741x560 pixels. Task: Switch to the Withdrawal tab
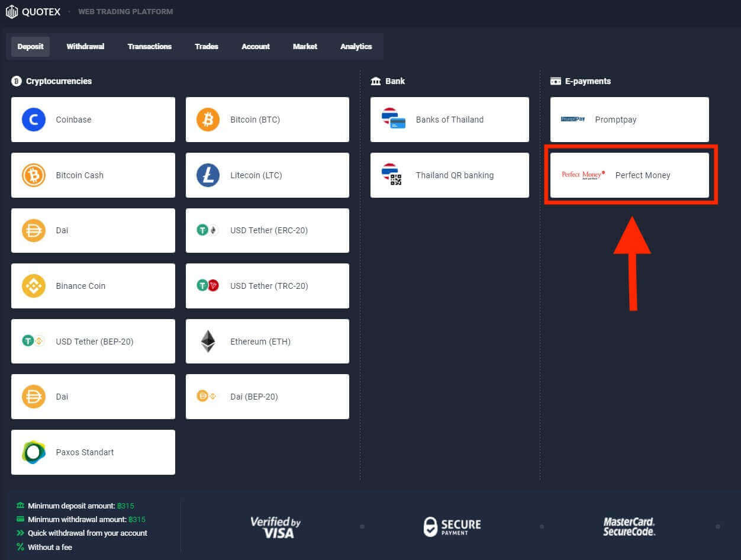[x=85, y=47]
